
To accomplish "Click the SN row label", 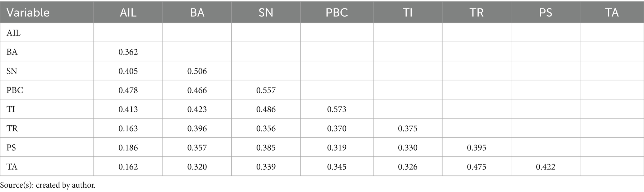I will coord(12,71).
